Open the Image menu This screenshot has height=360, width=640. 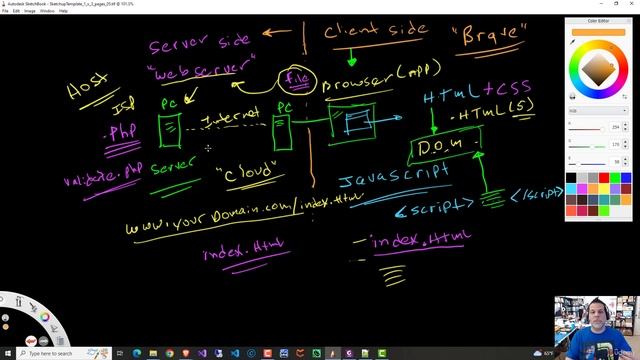[x=29, y=11]
